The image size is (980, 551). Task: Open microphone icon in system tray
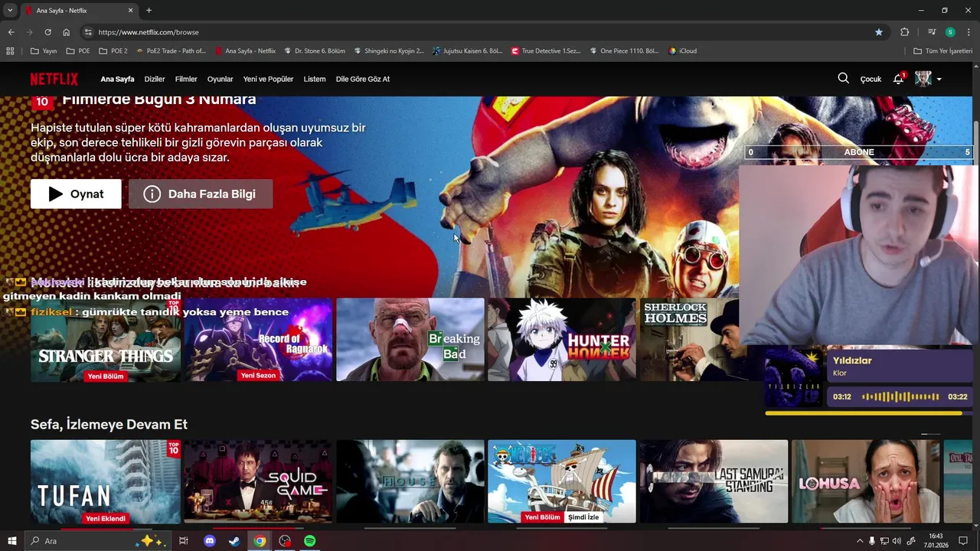[x=872, y=541]
